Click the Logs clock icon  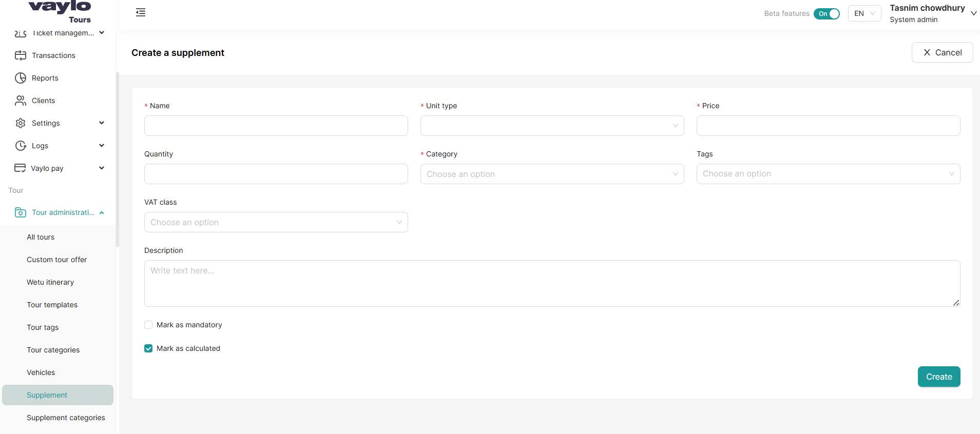pyautogui.click(x=21, y=146)
